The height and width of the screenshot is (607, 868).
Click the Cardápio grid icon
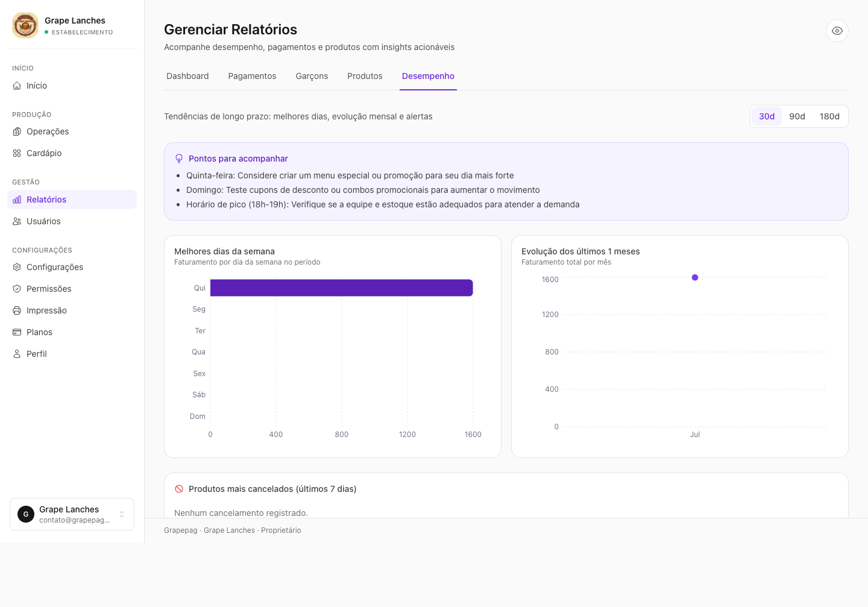tap(17, 153)
